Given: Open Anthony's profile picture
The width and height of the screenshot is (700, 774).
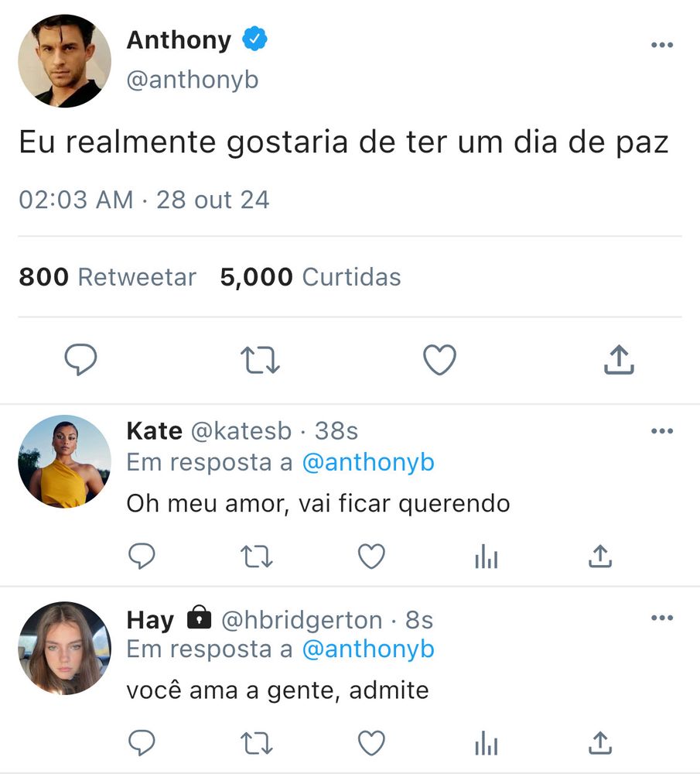Looking at the screenshot, I should point(65,60).
